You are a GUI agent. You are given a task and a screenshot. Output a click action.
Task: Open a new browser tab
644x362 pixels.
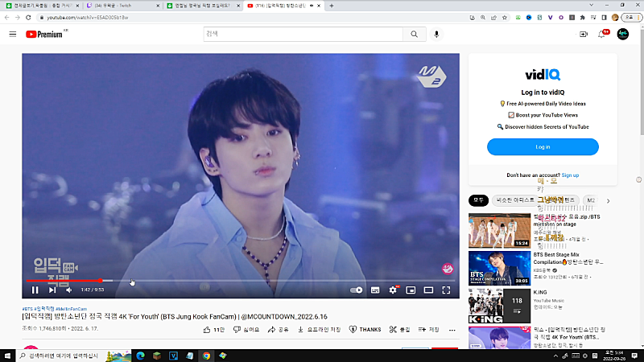click(332, 6)
